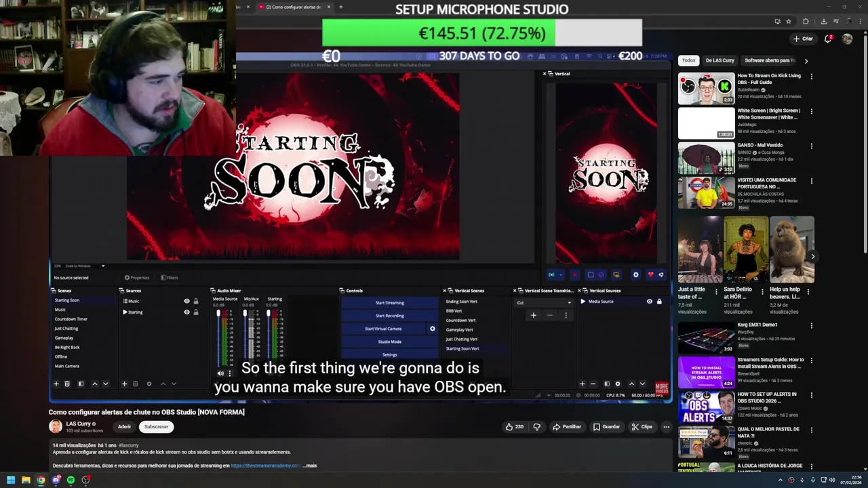868x488 pixels.
Task: Open Media Source audio options three-dot menu
Action: (229, 373)
